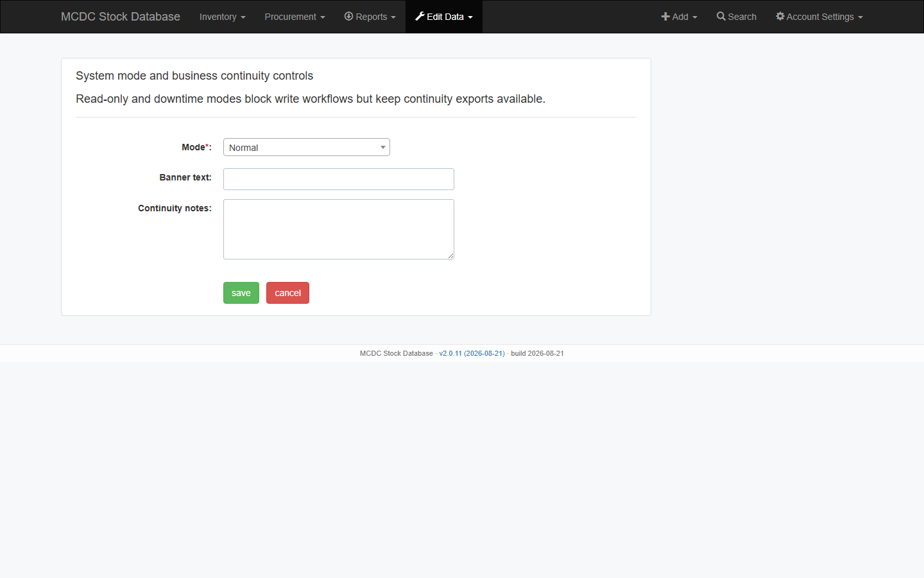Go to MCDC Stock Database home
Image resolution: width=924 pixels, height=578 pixels.
click(x=121, y=17)
